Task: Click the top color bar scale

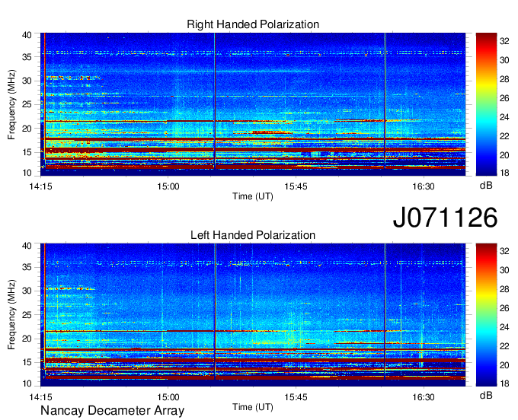Action: 486,104
